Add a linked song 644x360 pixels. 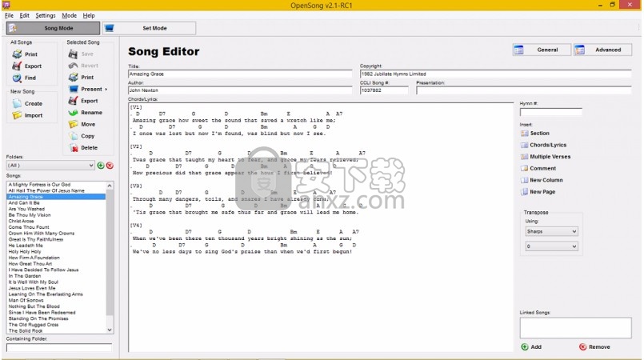pyautogui.click(x=531, y=347)
